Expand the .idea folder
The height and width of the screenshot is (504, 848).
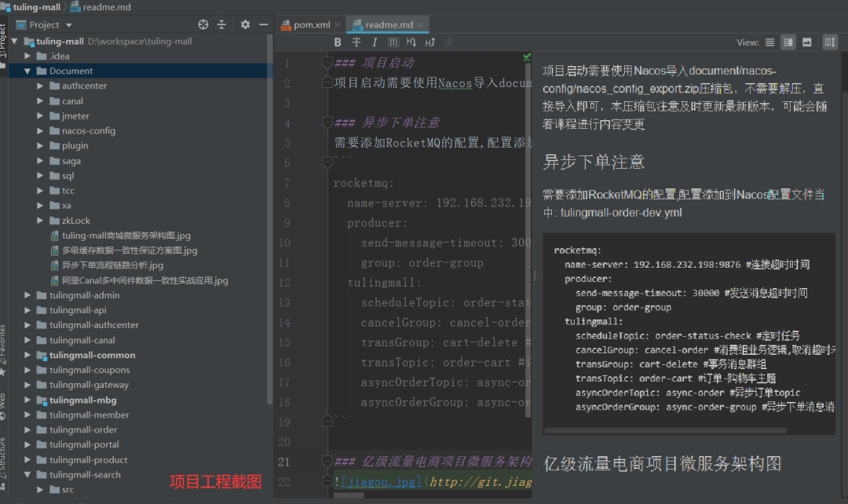click(x=27, y=56)
